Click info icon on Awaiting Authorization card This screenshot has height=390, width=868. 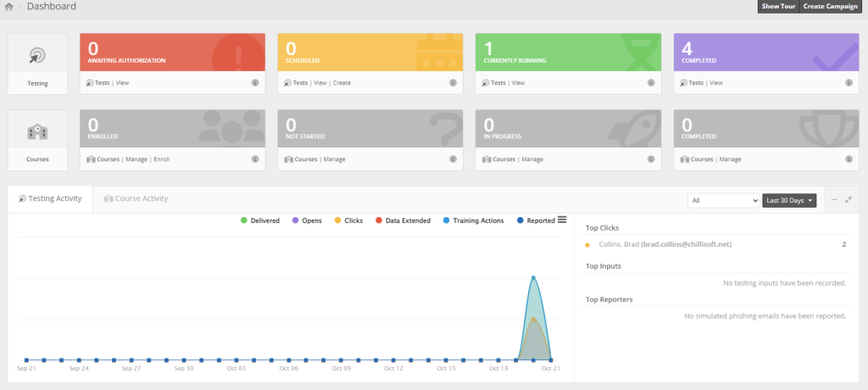pyautogui.click(x=255, y=83)
